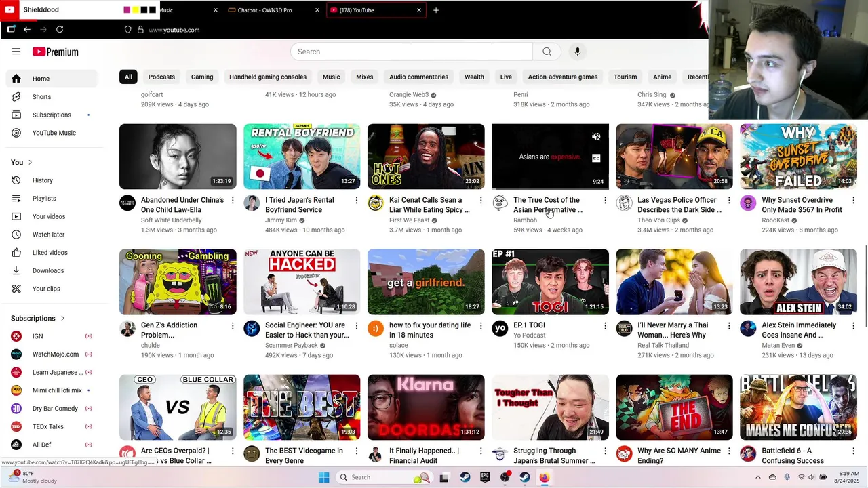
Task: Select the All filter chip
Action: tap(128, 77)
